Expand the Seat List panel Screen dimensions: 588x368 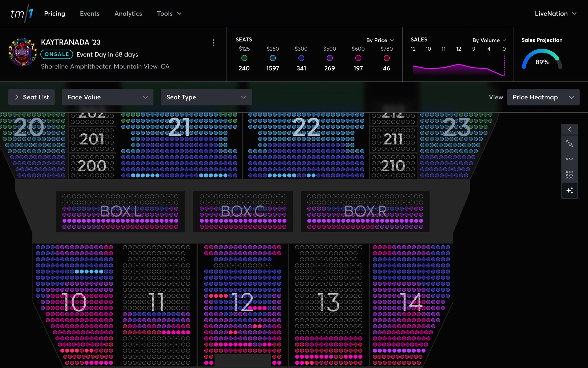point(31,97)
